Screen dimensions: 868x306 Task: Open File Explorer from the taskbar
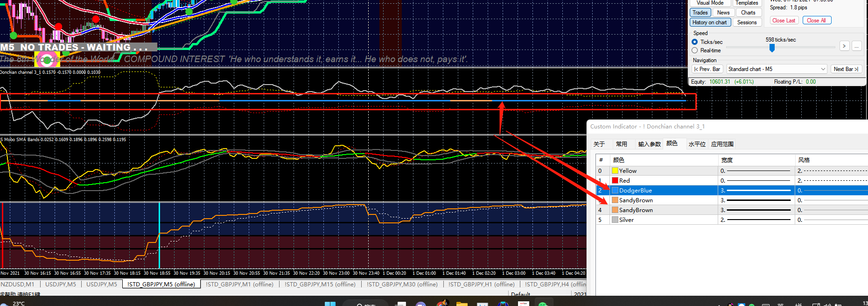pyautogui.click(x=462, y=304)
